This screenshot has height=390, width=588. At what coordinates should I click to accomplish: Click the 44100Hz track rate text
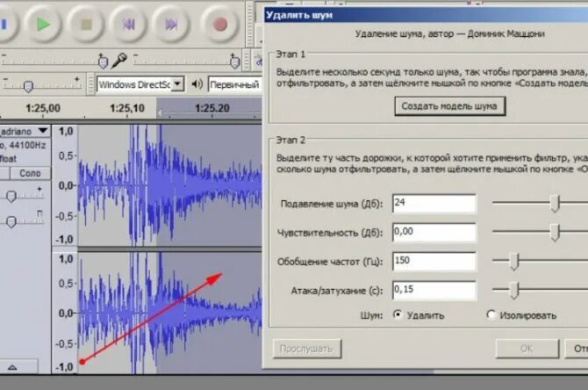[x=27, y=145]
